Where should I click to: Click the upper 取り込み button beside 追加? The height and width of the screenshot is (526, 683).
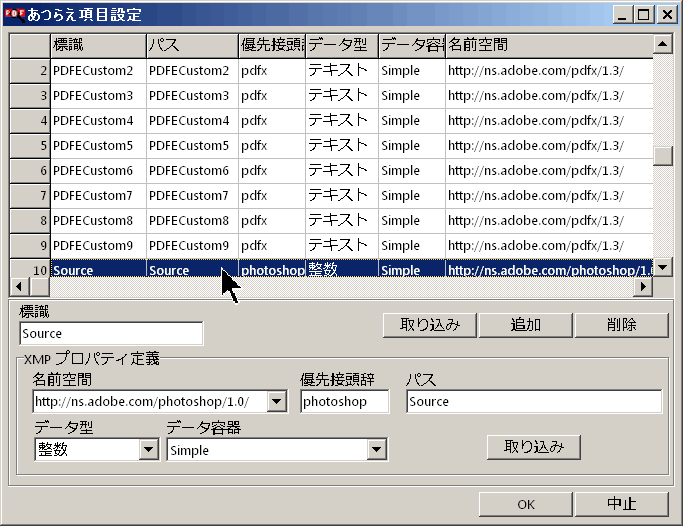429,324
